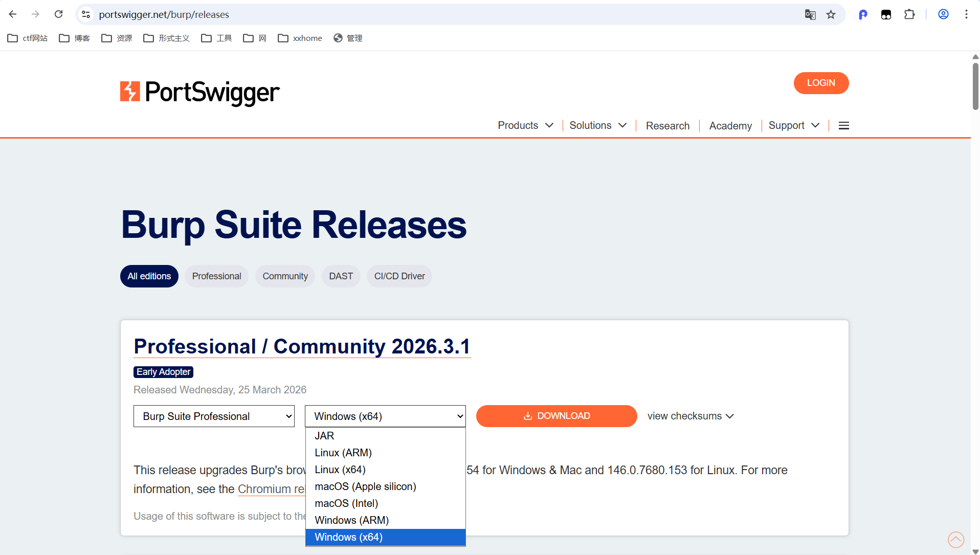Open Chrome's three-dot menu
Image resolution: width=980 pixels, height=555 pixels.
tap(966, 14)
